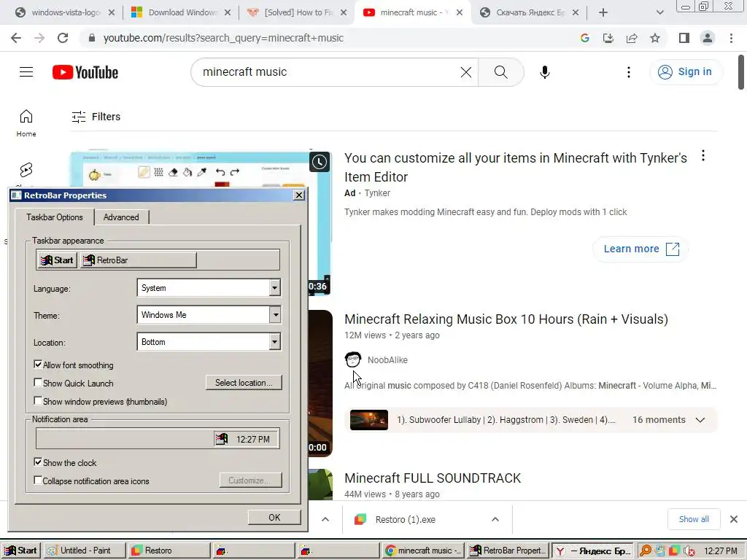This screenshot has width=747, height=560.
Task: Click NoobAlike channel avatar
Action: (353, 360)
